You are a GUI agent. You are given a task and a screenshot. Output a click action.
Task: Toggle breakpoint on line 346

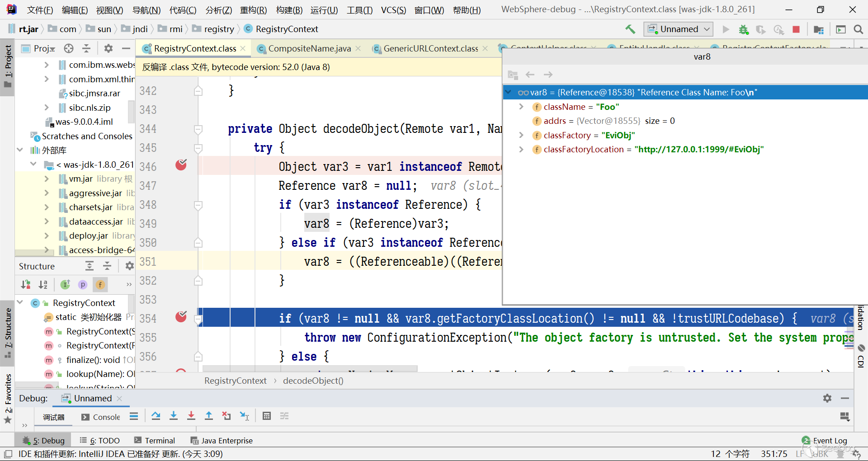click(x=181, y=165)
